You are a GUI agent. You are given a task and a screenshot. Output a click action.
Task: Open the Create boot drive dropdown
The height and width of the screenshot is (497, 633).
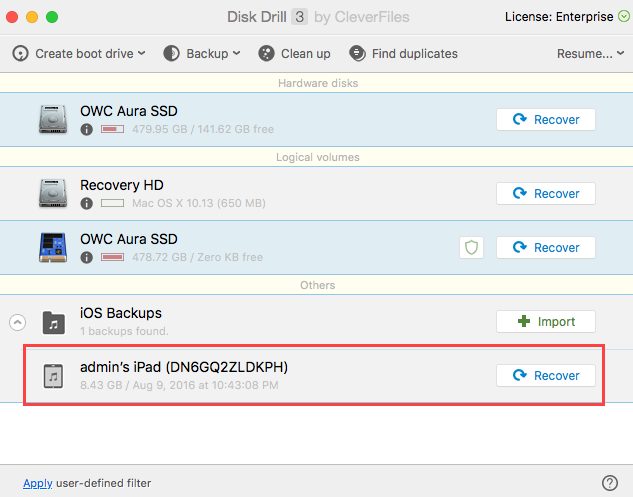[79, 53]
